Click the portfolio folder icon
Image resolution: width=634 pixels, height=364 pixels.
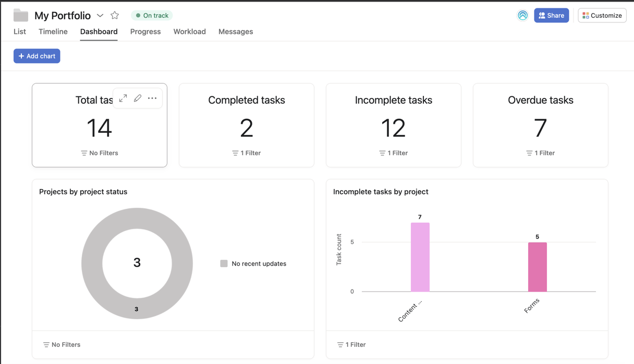20,15
